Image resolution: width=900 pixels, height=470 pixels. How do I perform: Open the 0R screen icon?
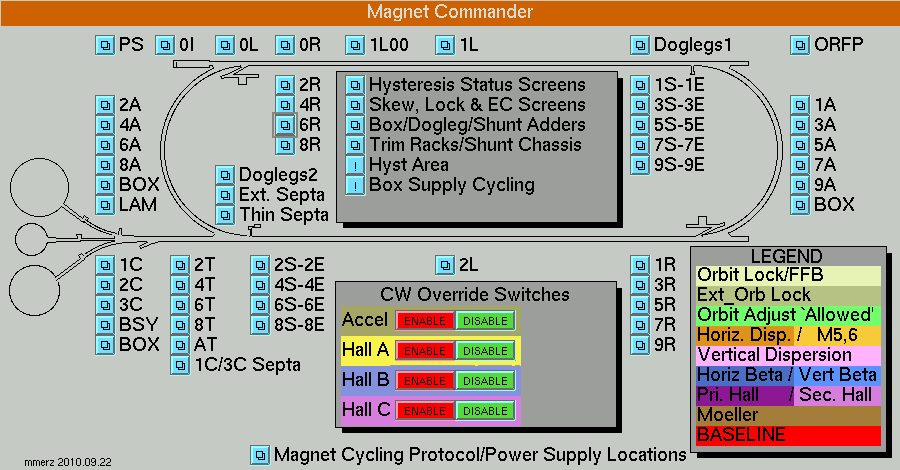(x=285, y=45)
